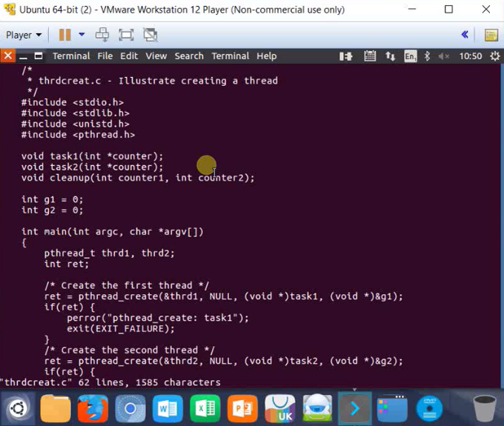Image resolution: width=504 pixels, height=426 pixels.
Task: Enter full screen mode in VMware toolbar
Action: (126, 35)
